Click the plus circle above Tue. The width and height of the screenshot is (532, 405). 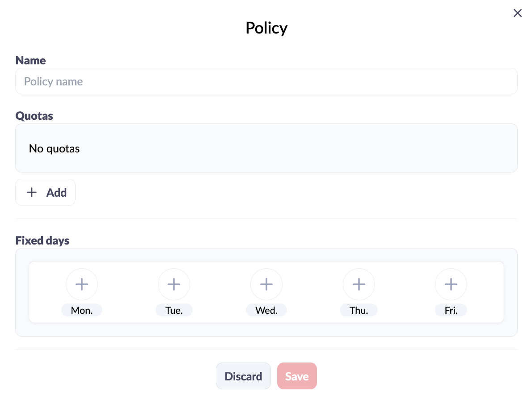coord(174,284)
